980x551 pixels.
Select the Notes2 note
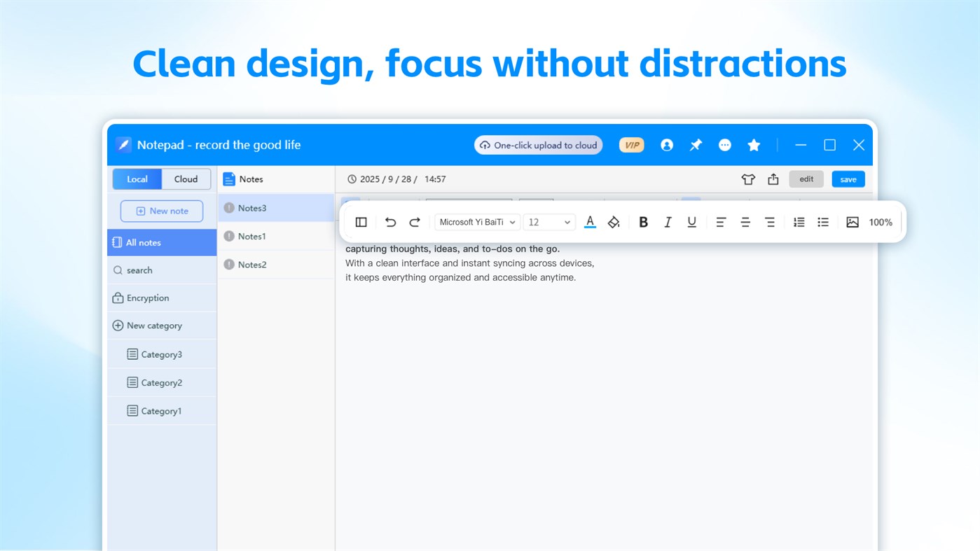(x=276, y=265)
